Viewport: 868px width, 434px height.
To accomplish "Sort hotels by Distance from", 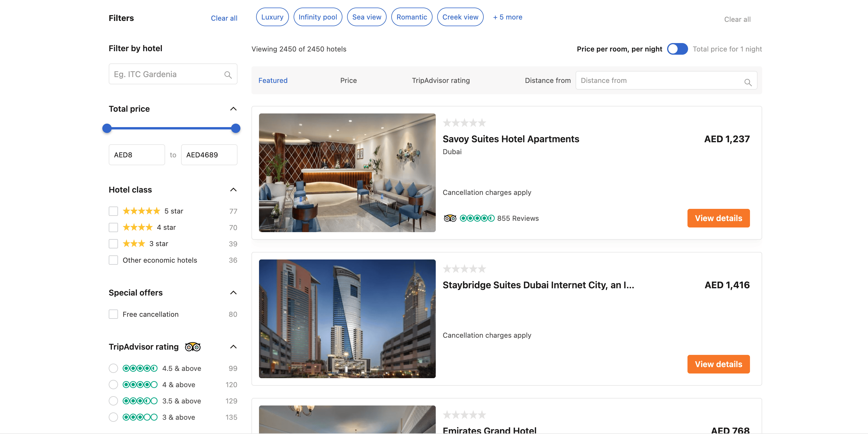I will pos(548,80).
